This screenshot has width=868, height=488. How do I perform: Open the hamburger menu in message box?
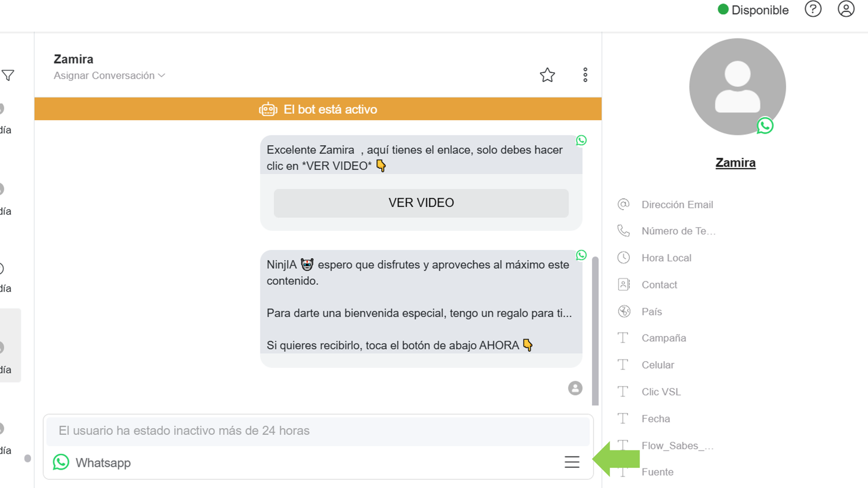pyautogui.click(x=572, y=462)
